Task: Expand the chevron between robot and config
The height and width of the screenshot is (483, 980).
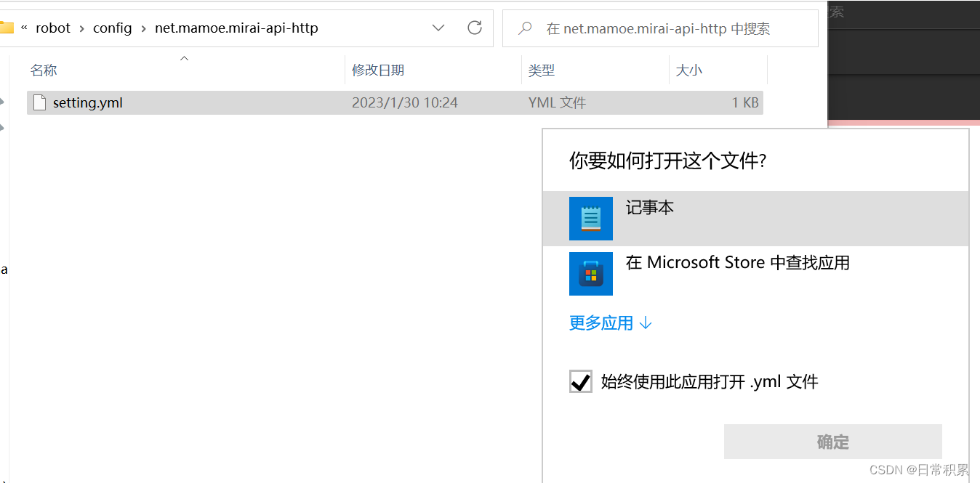Action: (82, 28)
